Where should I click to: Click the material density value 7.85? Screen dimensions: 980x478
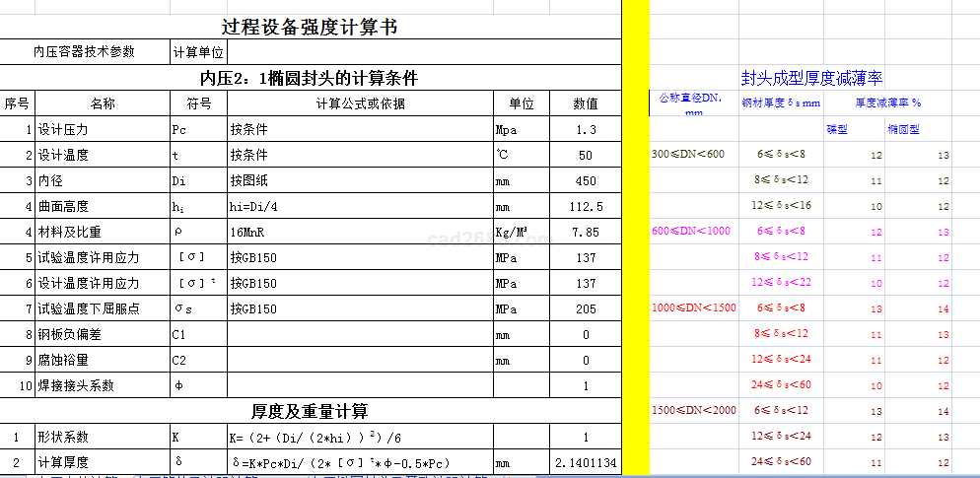tap(585, 232)
